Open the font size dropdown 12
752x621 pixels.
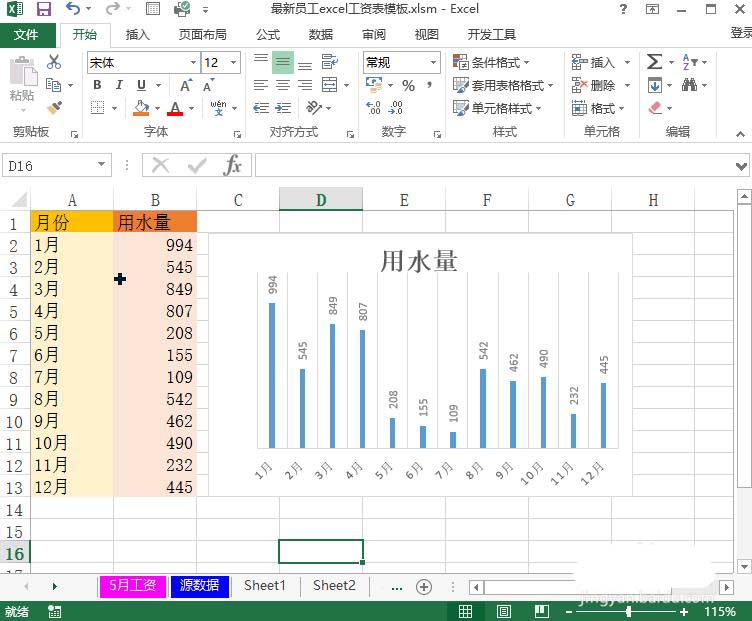(233, 62)
